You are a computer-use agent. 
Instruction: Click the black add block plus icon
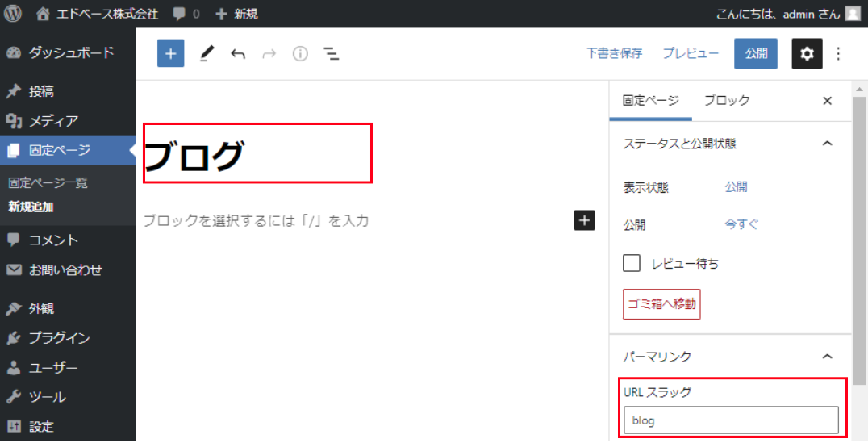[585, 220]
